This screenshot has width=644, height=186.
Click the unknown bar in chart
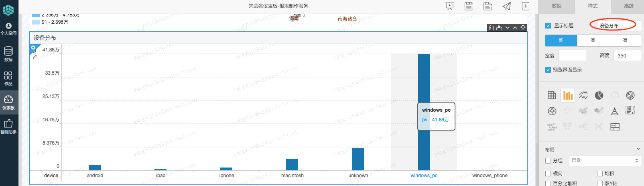(x=358, y=159)
